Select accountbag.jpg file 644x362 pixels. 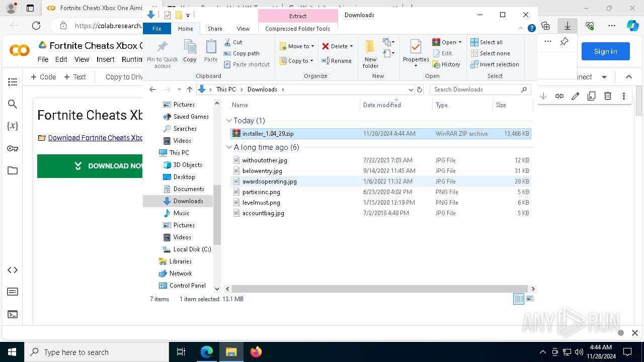380,213
